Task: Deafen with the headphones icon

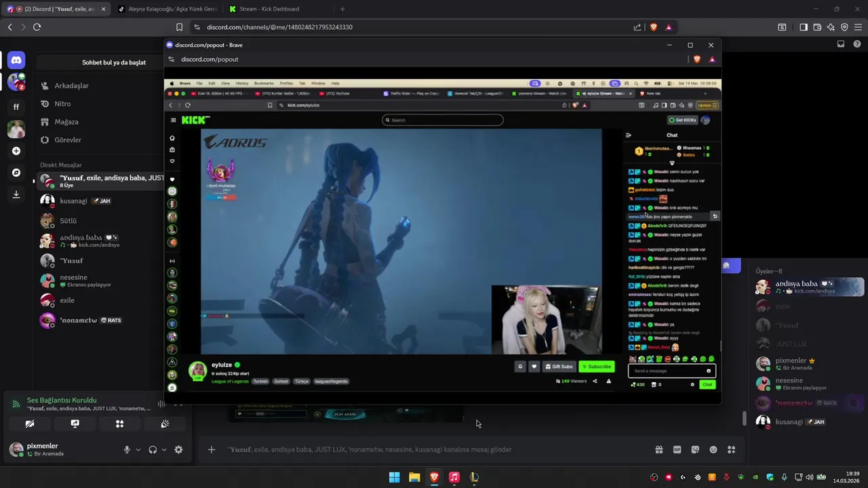Action: point(153,449)
